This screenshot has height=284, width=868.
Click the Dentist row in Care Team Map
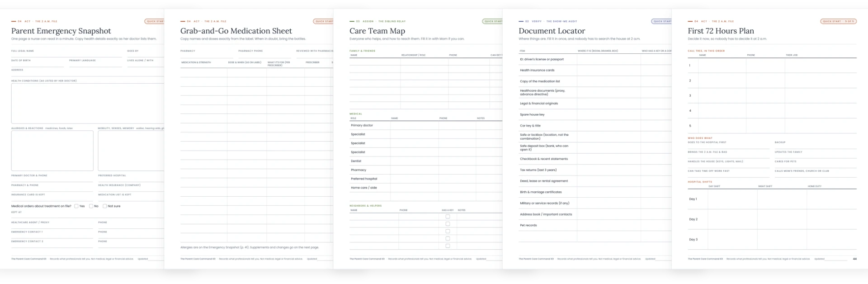point(426,161)
